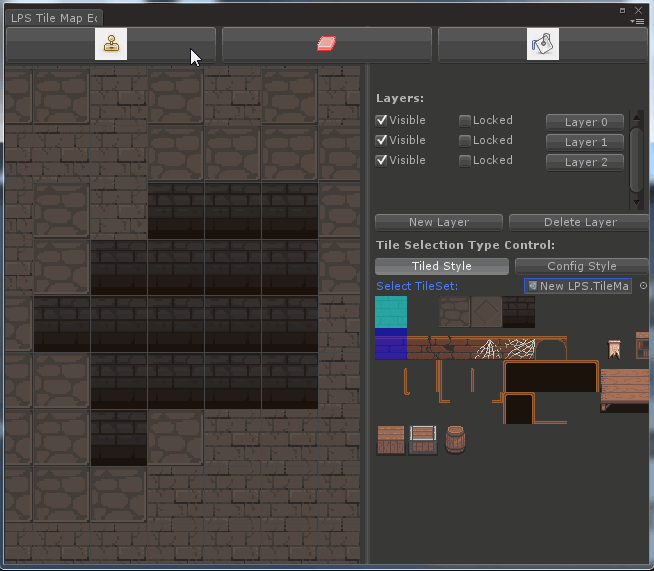Click the LPS Tile Map Editor tab
Viewport: 654px width, 571px height.
pyautogui.click(x=54, y=18)
